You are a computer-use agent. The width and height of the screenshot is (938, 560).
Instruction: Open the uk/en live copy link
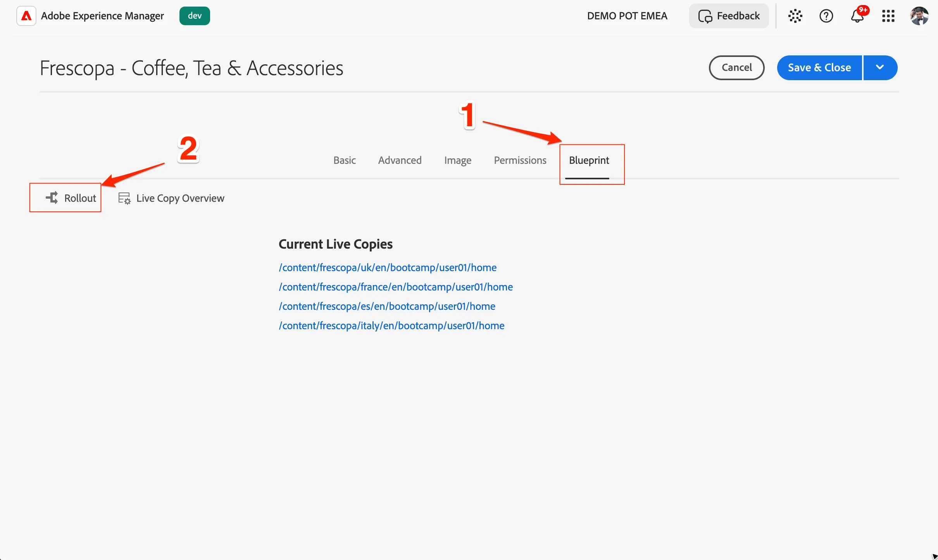coord(388,268)
